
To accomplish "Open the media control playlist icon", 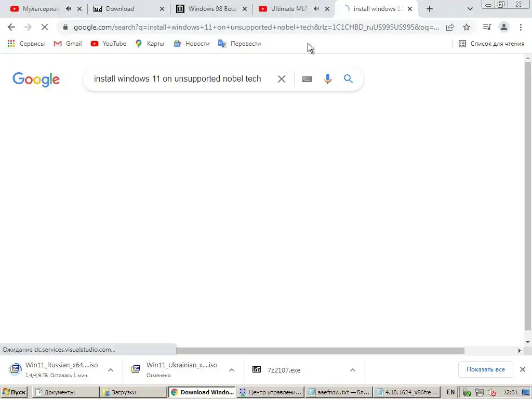I will click(x=487, y=27).
